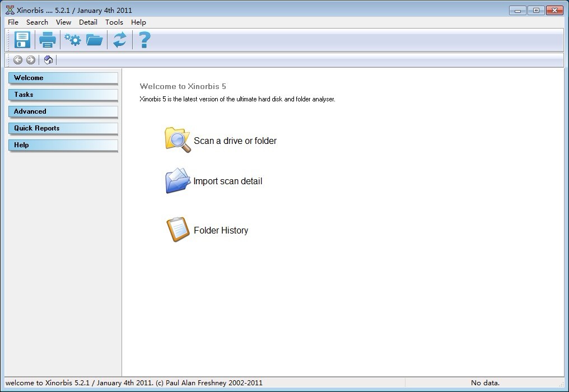Expand the Advanced sidebar section

click(x=63, y=111)
